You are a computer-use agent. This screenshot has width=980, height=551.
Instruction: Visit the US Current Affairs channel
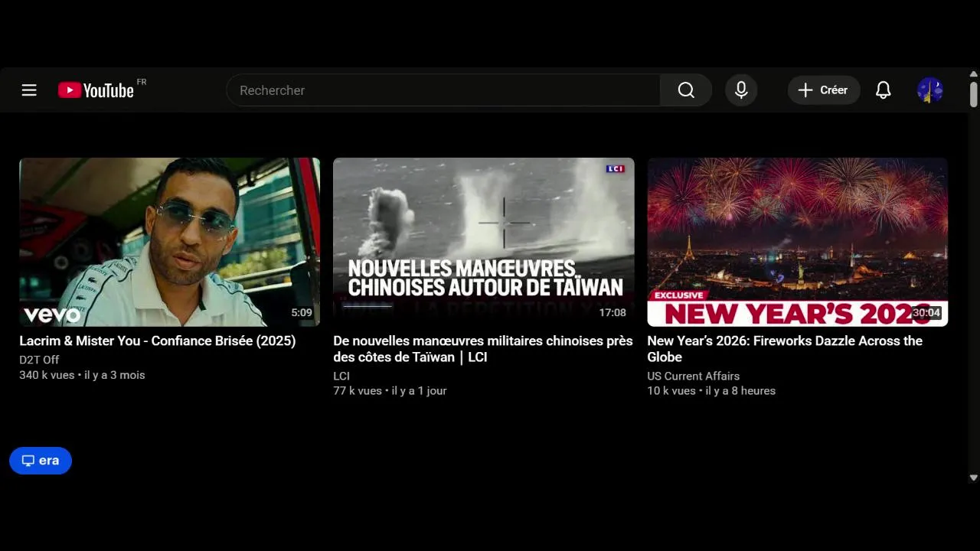(694, 376)
